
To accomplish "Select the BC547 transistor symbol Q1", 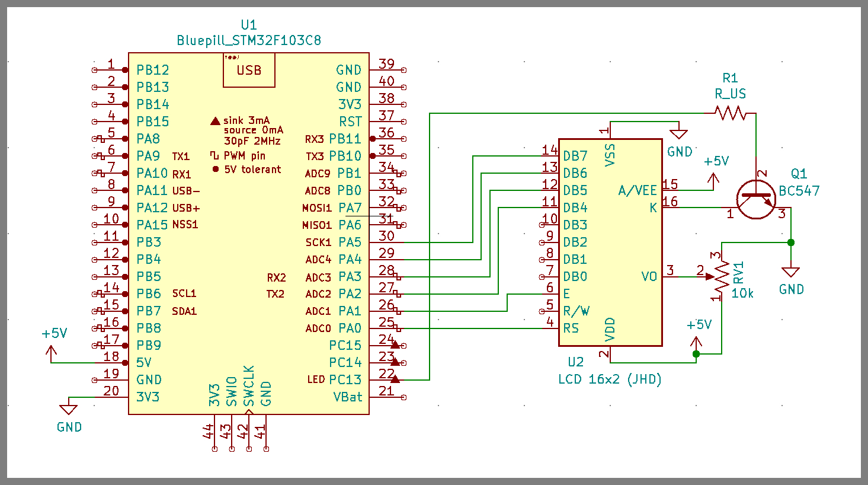I will 756,199.
